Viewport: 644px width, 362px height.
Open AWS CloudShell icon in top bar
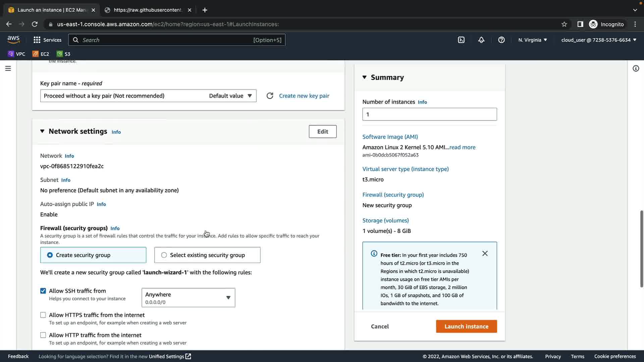click(x=461, y=40)
